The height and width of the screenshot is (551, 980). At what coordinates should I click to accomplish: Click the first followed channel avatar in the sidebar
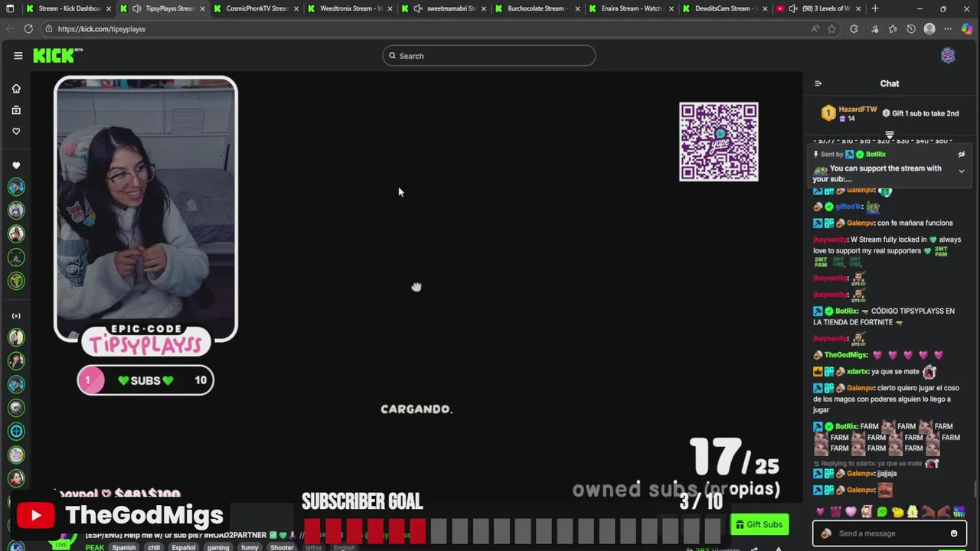click(x=16, y=187)
